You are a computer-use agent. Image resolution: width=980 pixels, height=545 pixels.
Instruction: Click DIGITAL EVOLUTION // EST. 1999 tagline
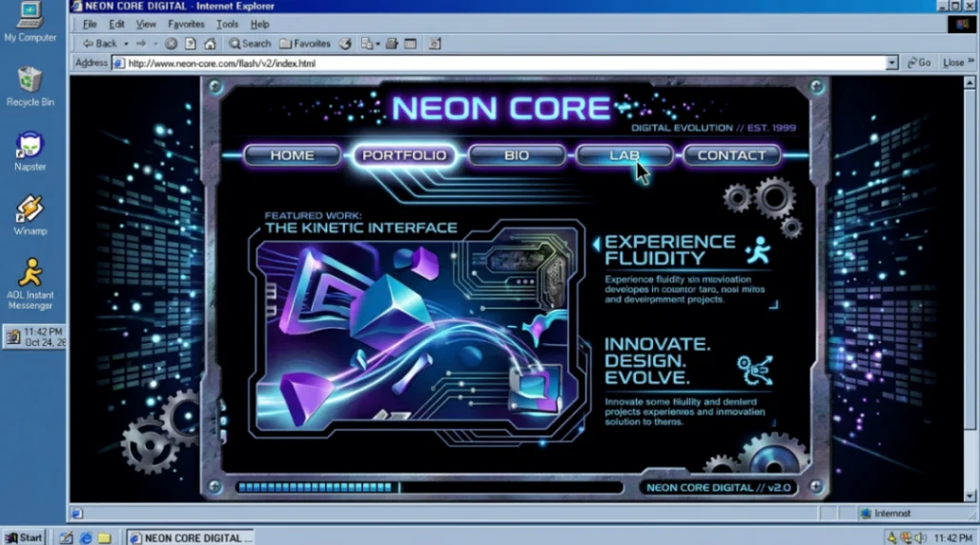pyautogui.click(x=713, y=128)
